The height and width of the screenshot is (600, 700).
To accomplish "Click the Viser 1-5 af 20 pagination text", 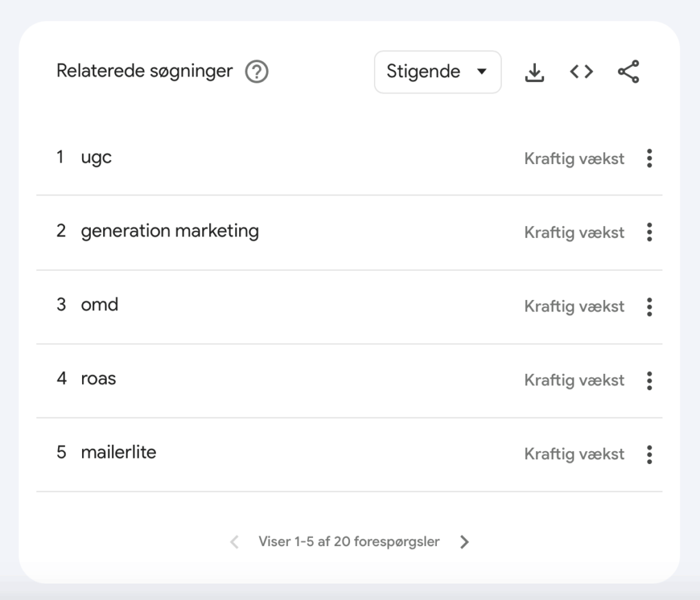I will click(349, 542).
